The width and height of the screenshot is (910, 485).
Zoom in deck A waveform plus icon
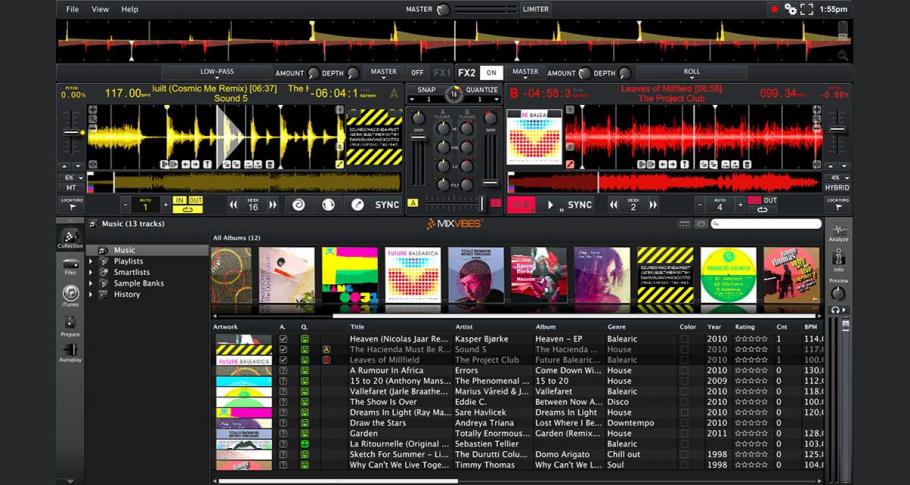pyautogui.click(x=93, y=109)
